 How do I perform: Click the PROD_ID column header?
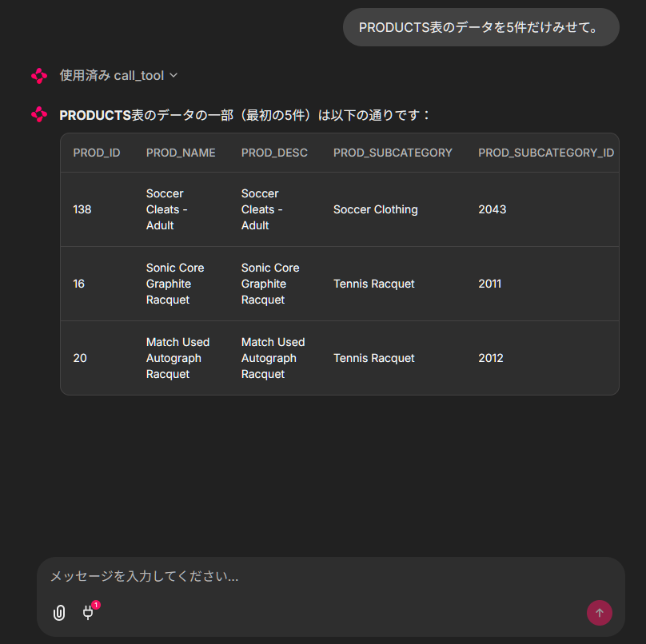pos(97,153)
